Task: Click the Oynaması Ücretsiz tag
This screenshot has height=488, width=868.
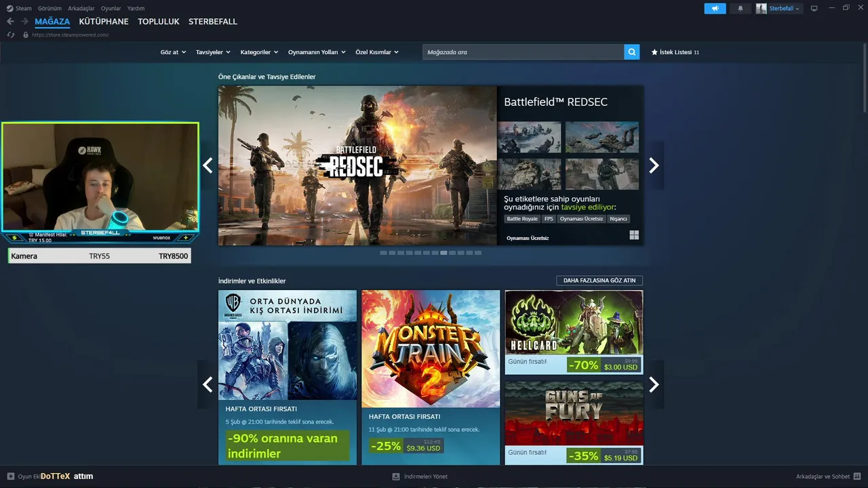Action: (x=581, y=219)
